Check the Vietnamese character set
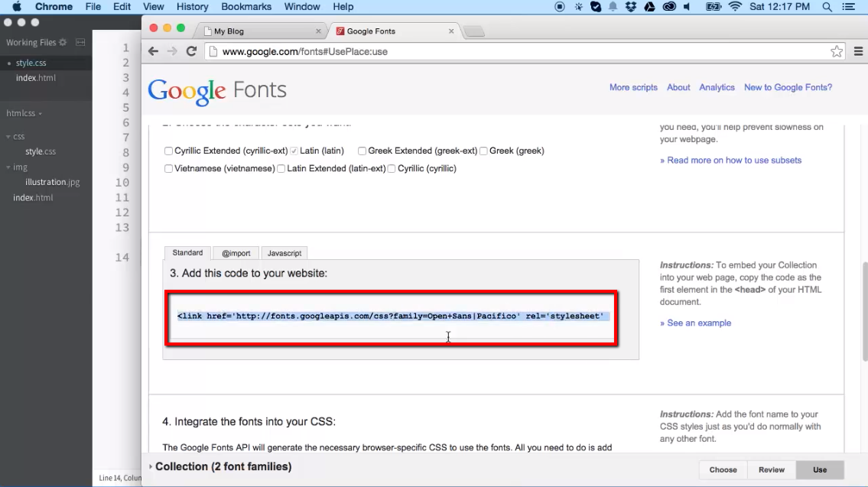This screenshot has width=868, height=487. (x=168, y=169)
